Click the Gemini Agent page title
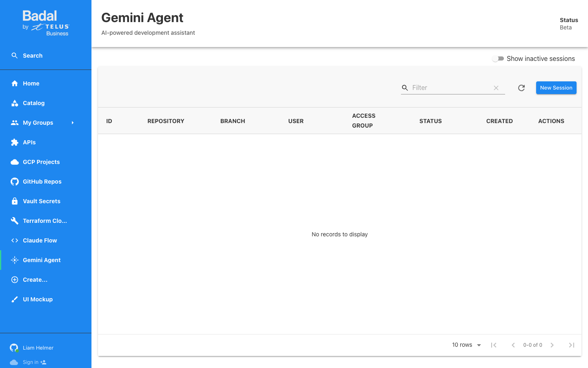The width and height of the screenshot is (588, 368). [x=142, y=18]
